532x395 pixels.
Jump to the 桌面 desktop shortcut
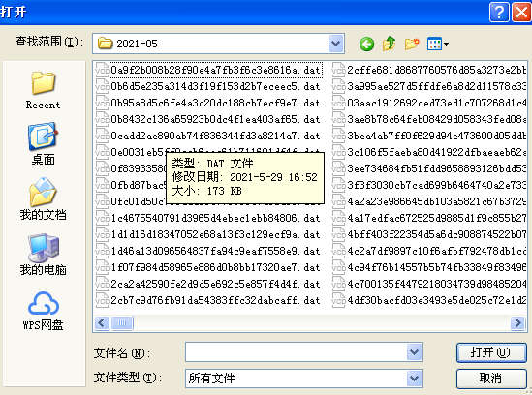point(43,144)
